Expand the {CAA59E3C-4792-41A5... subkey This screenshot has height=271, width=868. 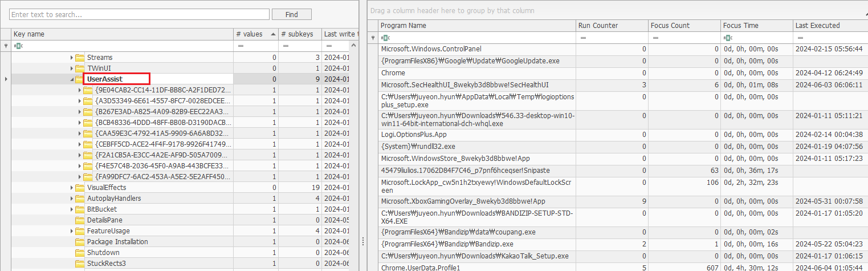point(79,133)
